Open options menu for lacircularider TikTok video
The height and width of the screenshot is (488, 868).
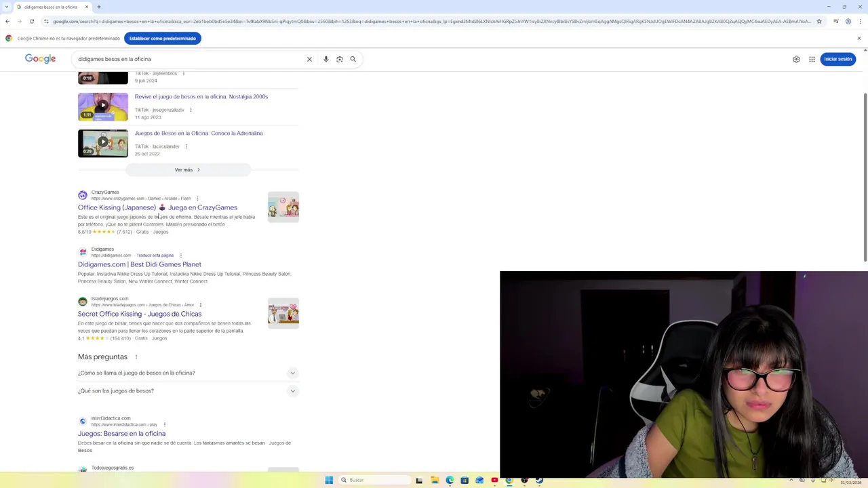pyautogui.click(x=186, y=146)
